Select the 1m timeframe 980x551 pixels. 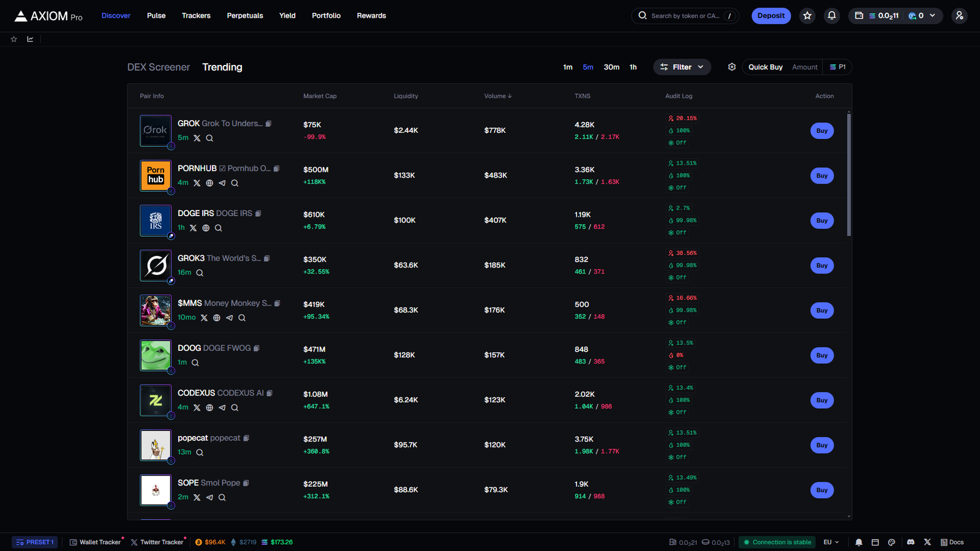click(x=568, y=67)
